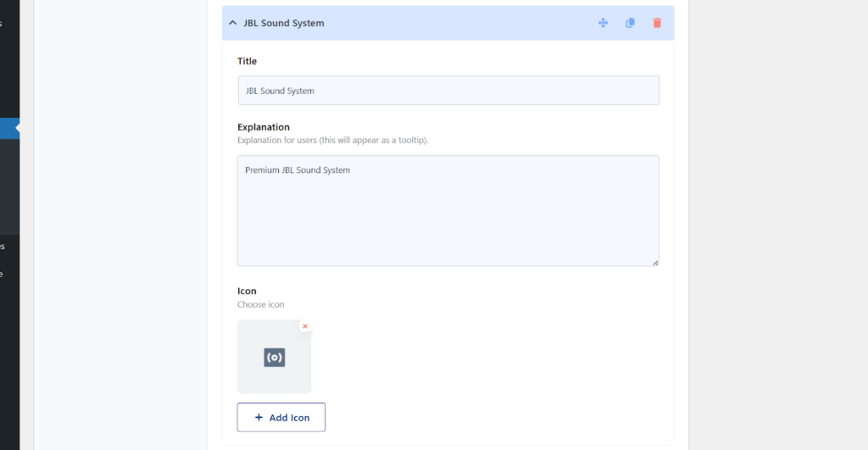This screenshot has width=868, height=450.
Task: Click the plus symbol on Add Icon
Action: [259, 417]
